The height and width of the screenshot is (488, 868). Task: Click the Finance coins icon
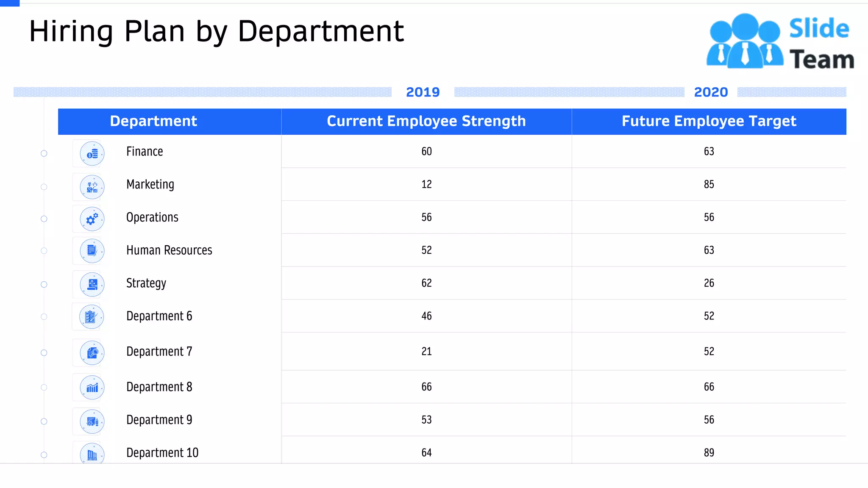point(92,153)
